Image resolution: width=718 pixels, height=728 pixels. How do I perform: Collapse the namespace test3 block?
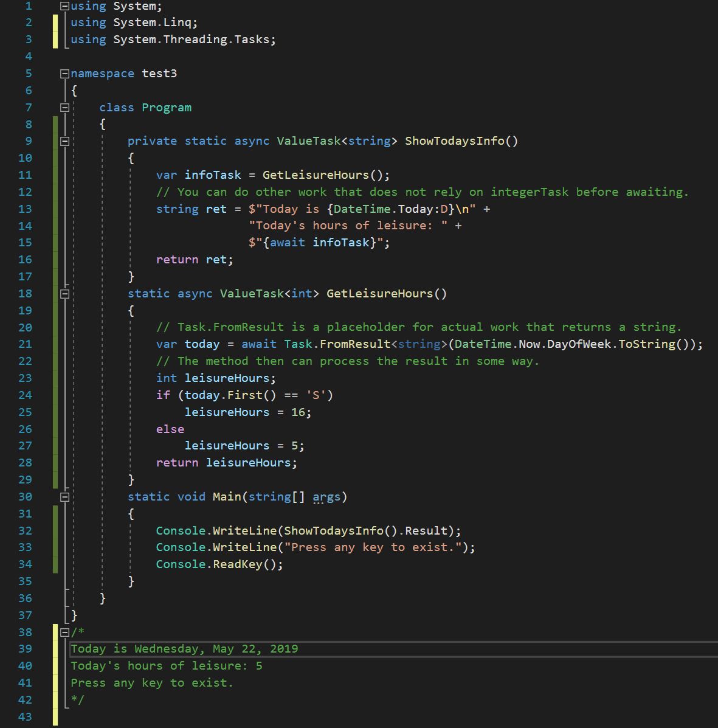(x=65, y=74)
